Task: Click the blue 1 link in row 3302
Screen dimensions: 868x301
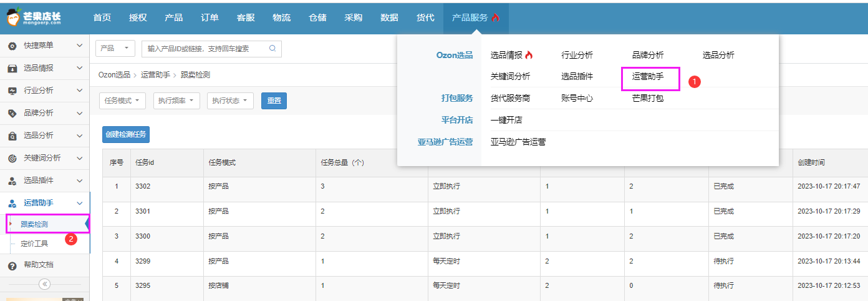Action: pyautogui.click(x=547, y=186)
